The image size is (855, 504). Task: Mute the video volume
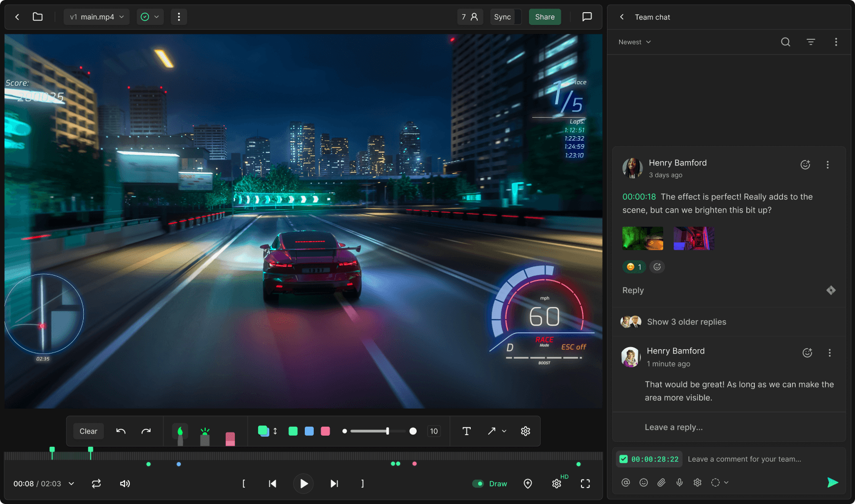pyautogui.click(x=125, y=484)
